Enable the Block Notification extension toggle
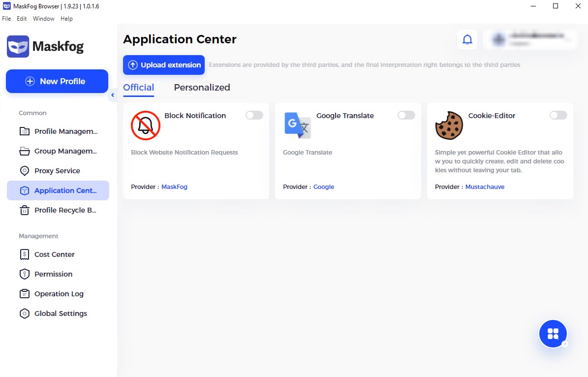Image resolution: width=588 pixels, height=377 pixels. click(x=254, y=115)
